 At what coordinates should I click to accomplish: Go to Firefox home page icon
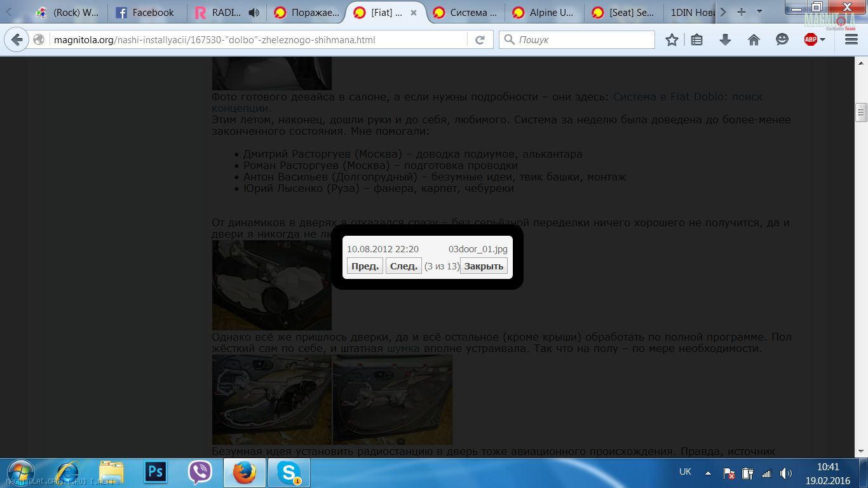754,40
